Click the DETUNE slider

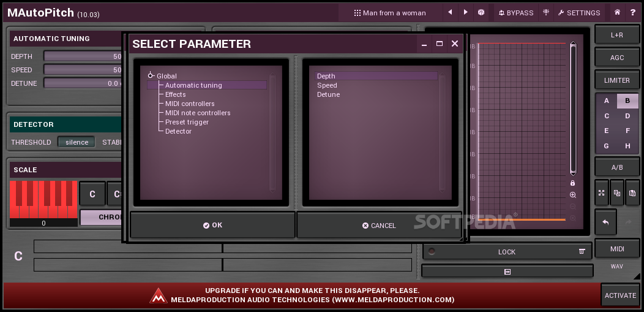[x=83, y=83]
